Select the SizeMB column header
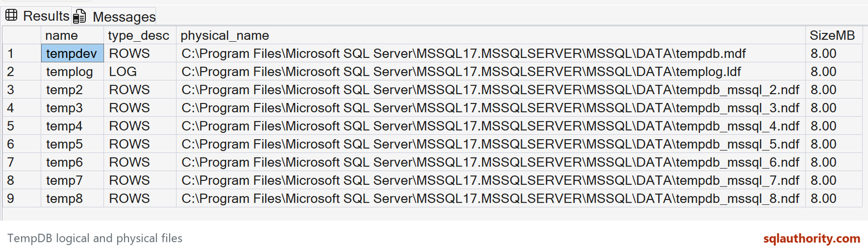 [x=833, y=35]
